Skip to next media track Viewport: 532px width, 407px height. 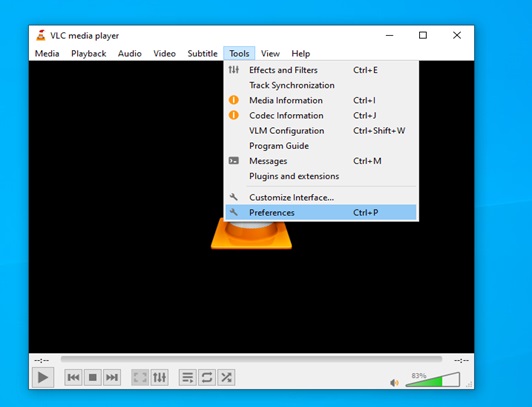click(112, 377)
